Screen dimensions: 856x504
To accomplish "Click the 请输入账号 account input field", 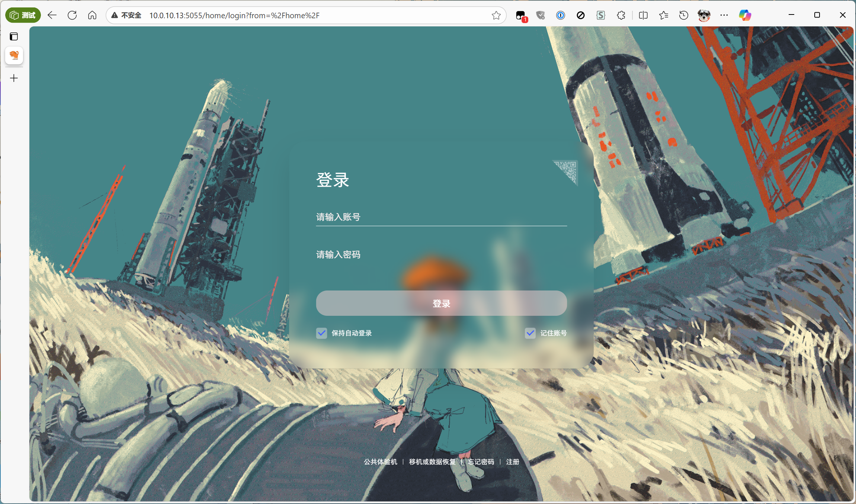I will [440, 217].
